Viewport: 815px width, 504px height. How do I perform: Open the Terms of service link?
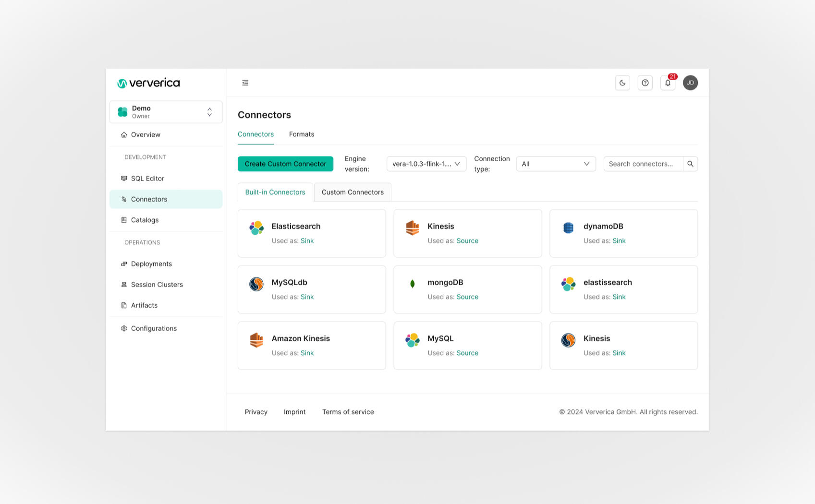(x=348, y=412)
